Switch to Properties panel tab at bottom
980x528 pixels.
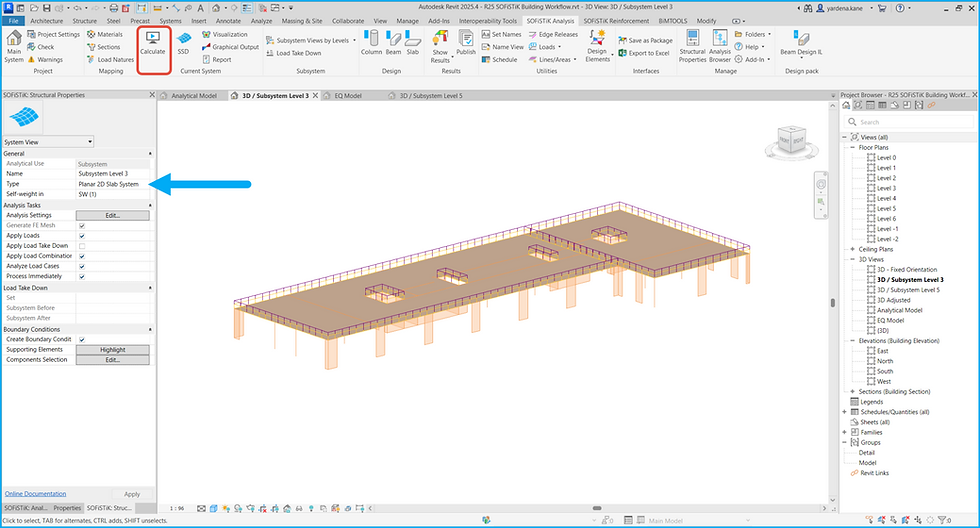click(x=67, y=508)
